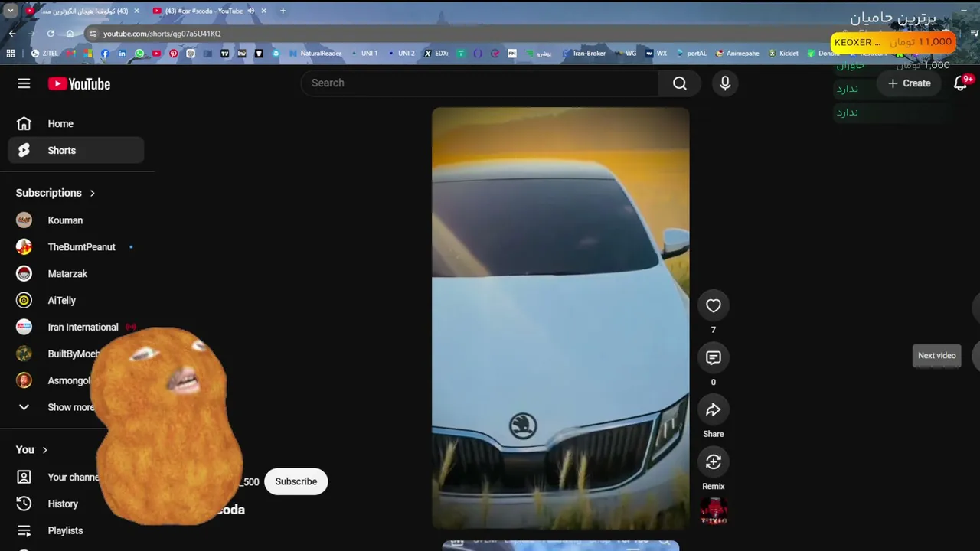
Task: Open the LinkedIn bookmark
Action: (x=122, y=54)
